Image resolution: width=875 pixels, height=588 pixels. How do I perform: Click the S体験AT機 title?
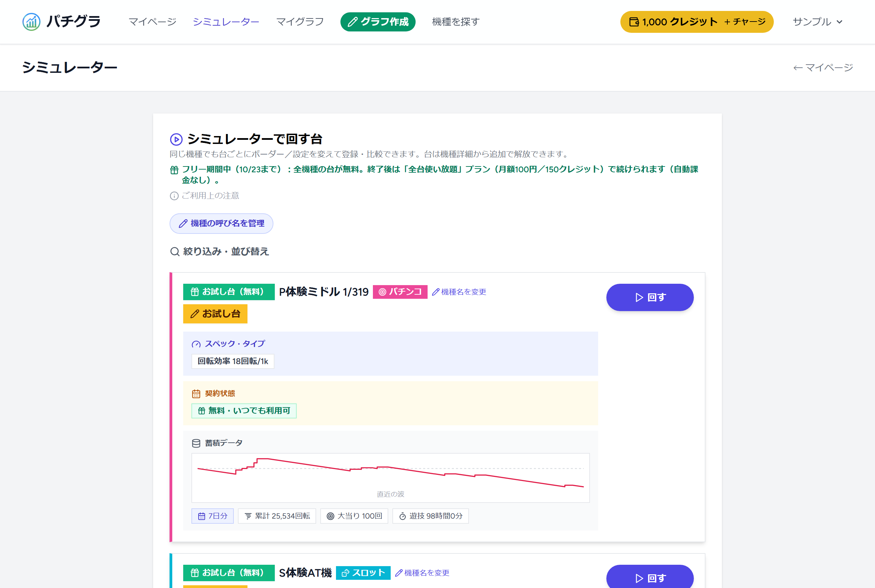point(305,573)
